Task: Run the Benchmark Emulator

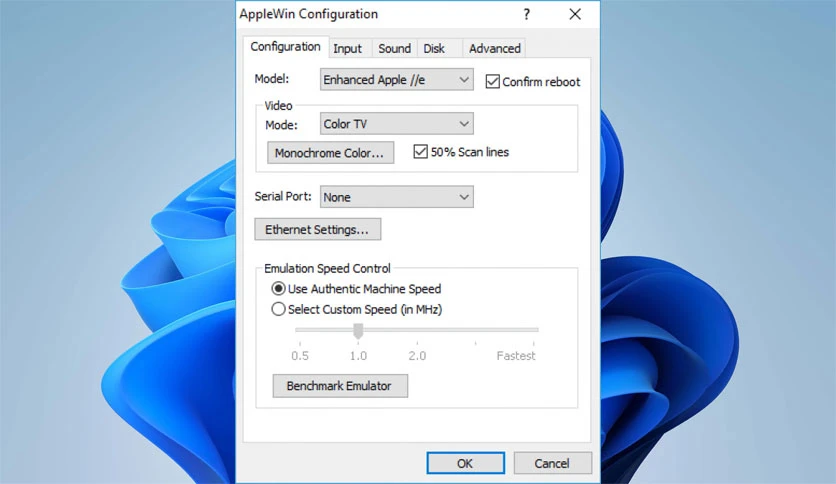Action: coord(340,385)
